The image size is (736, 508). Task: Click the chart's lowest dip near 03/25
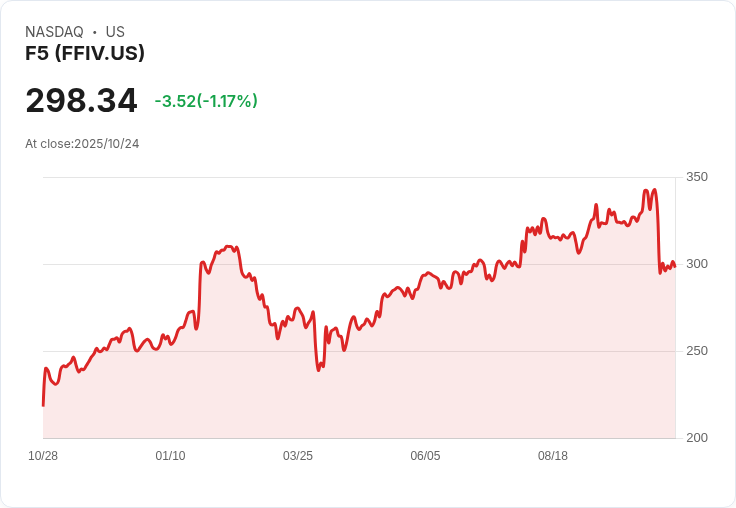tap(318, 370)
